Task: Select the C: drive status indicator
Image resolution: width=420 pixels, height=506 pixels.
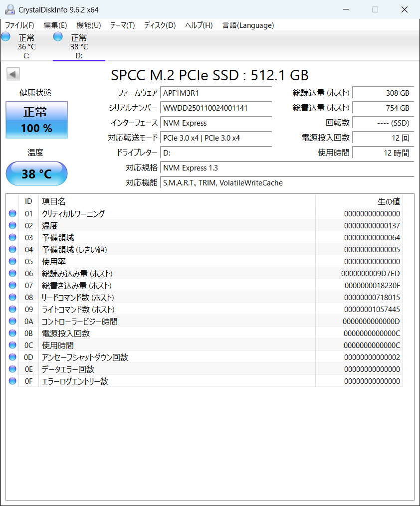Action: [x=6, y=37]
